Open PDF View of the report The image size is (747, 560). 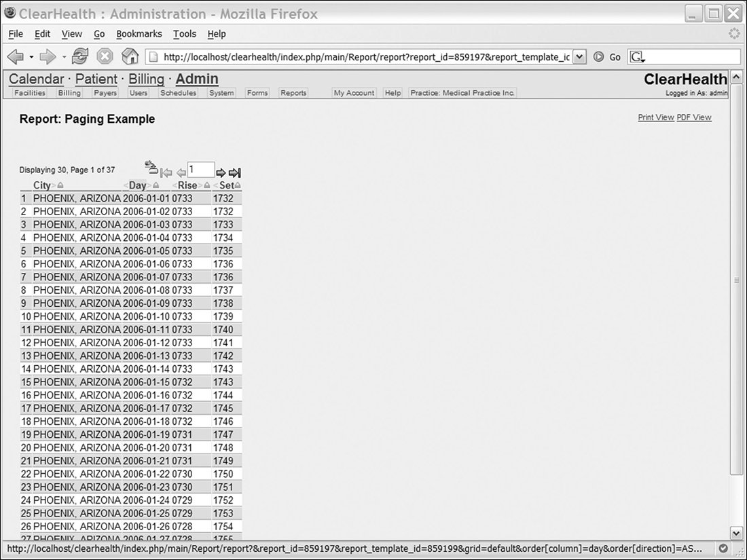coord(694,117)
